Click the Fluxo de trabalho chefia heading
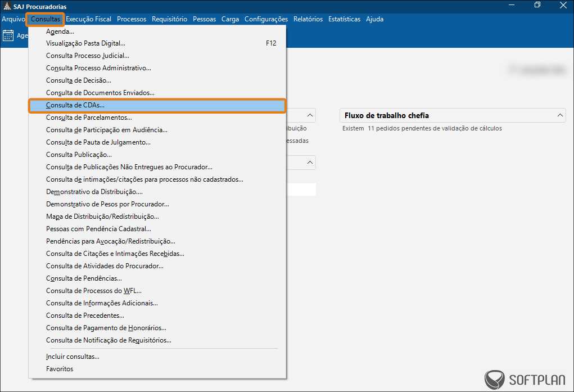574x392 pixels. click(x=387, y=116)
